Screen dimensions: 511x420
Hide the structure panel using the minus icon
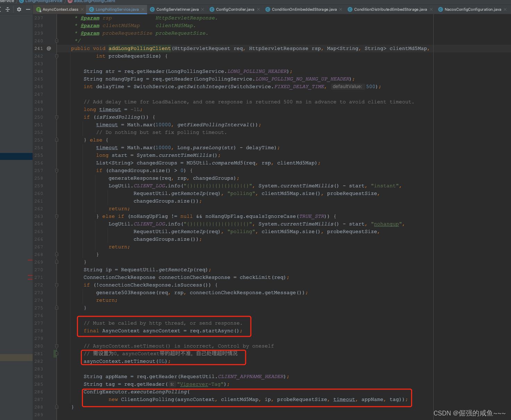pos(28,9)
